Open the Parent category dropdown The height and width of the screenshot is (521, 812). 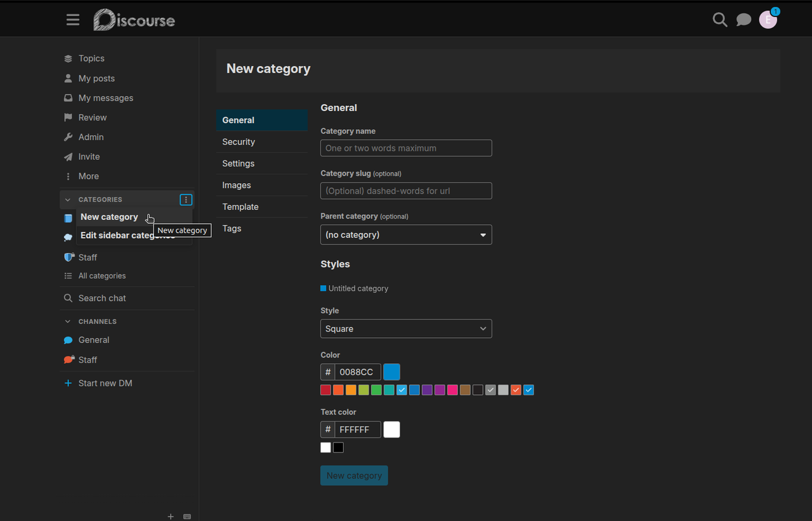pos(406,235)
